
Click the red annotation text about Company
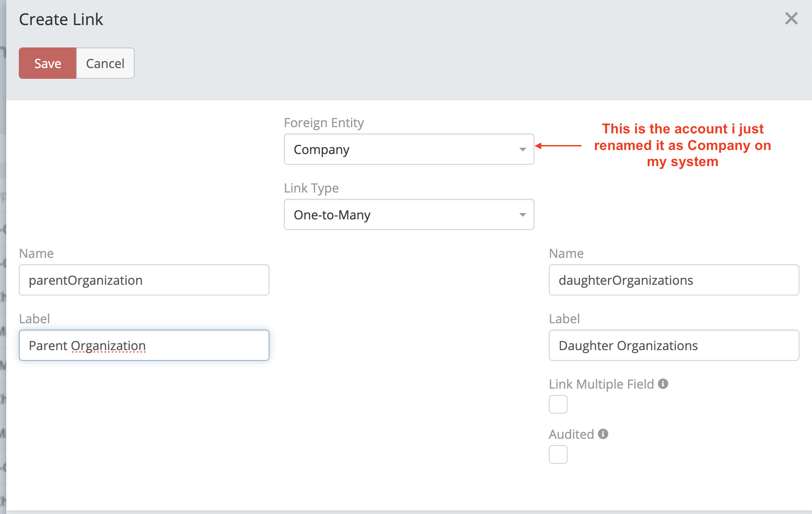tap(682, 145)
